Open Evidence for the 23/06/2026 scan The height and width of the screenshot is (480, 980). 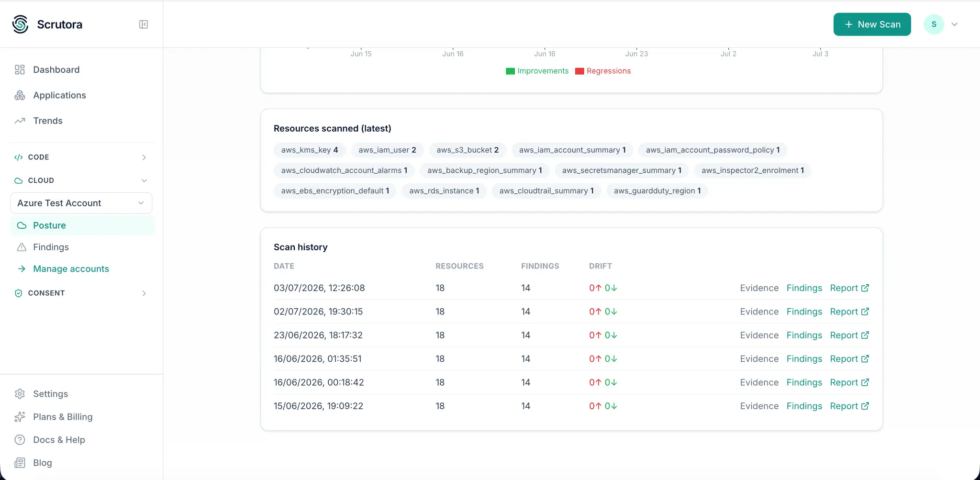tap(759, 335)
